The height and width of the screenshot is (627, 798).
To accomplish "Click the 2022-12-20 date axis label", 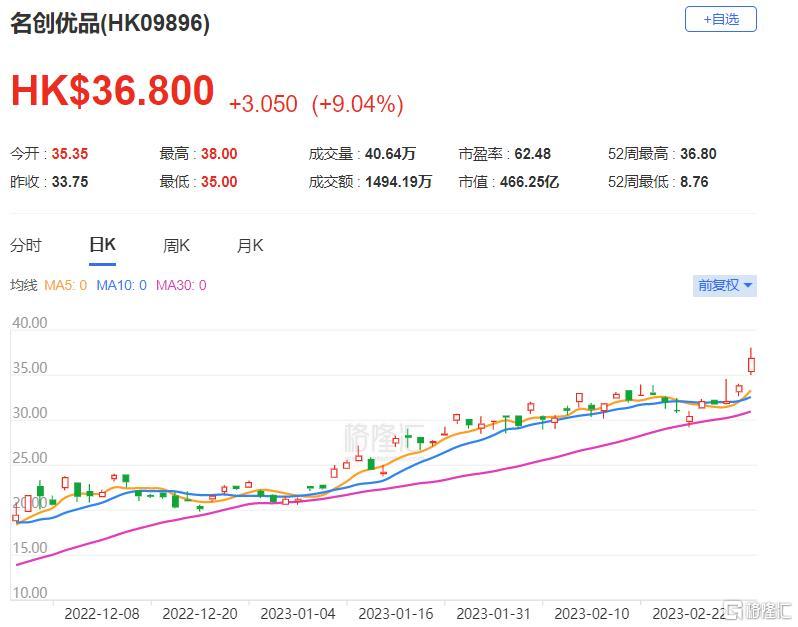I will point(200,614).
